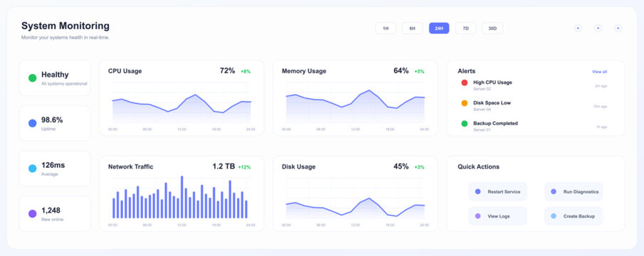Click green dot beside Backup Completed alert
Image resolution: width=644 pixels, height=256 pixels.
pyautogui.click(x=465, y=124)
